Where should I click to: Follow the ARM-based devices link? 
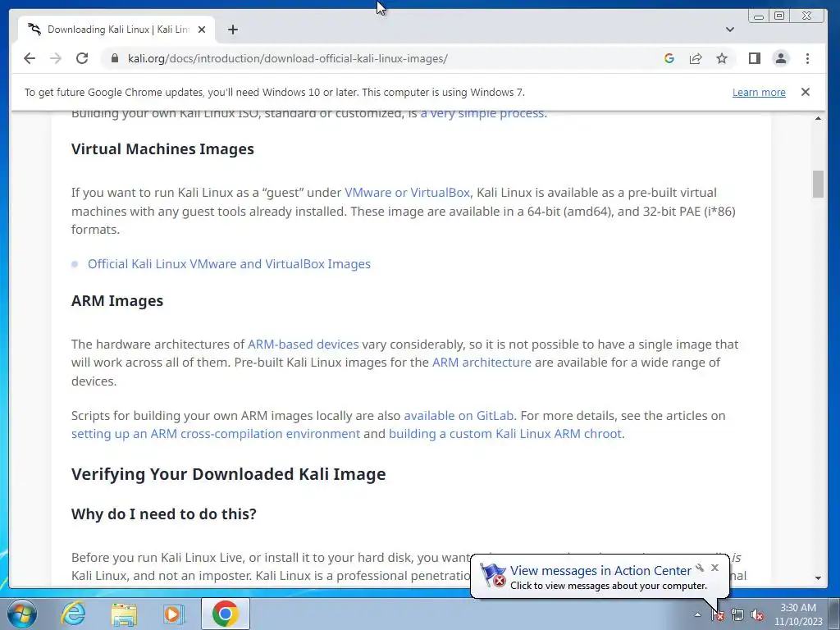tap(304, 345)
